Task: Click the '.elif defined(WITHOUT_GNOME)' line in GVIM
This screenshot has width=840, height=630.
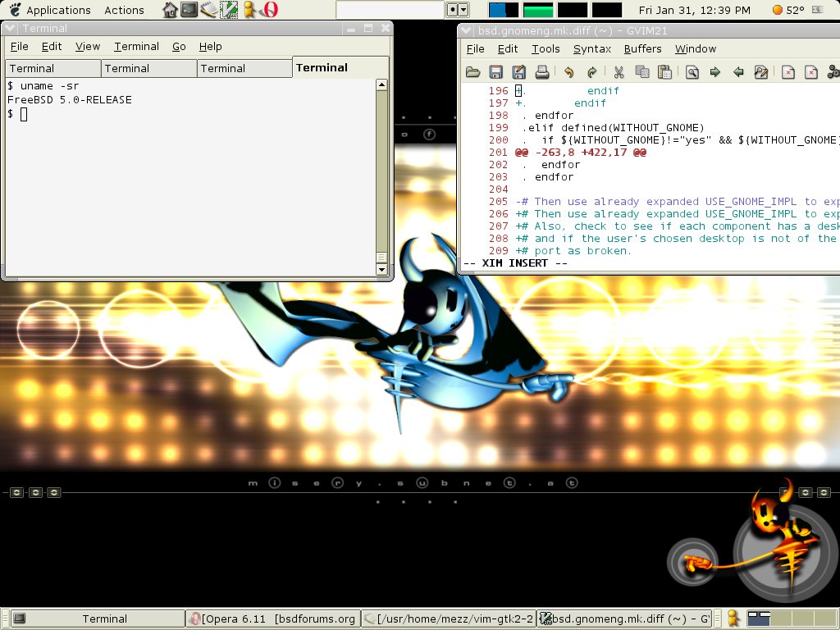Action: click(613, 128)
